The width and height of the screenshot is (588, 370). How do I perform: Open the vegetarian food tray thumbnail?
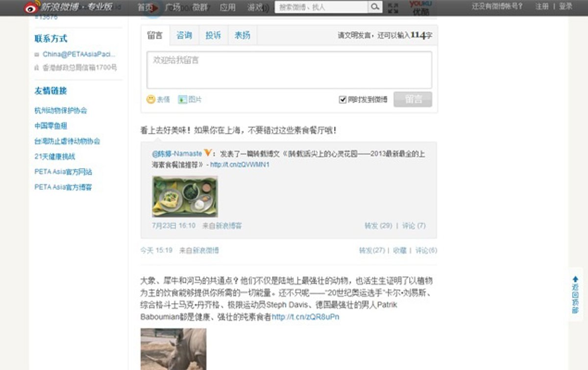click(x=185, y=196)
